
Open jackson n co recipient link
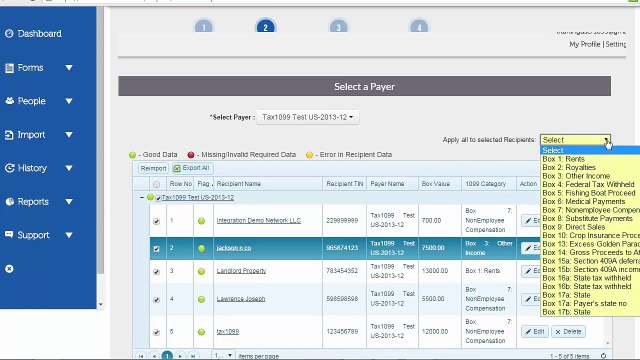[x=233, y=248]
